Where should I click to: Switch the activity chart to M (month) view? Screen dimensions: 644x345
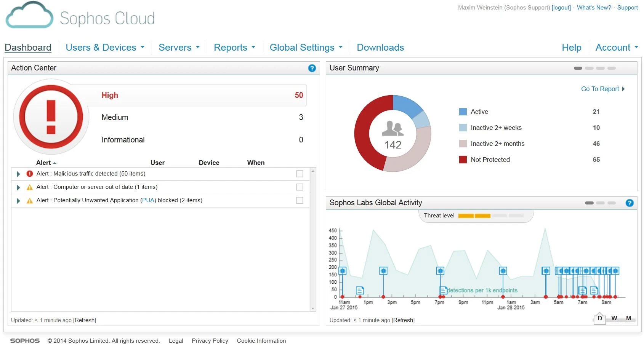[x=629, y=318]
